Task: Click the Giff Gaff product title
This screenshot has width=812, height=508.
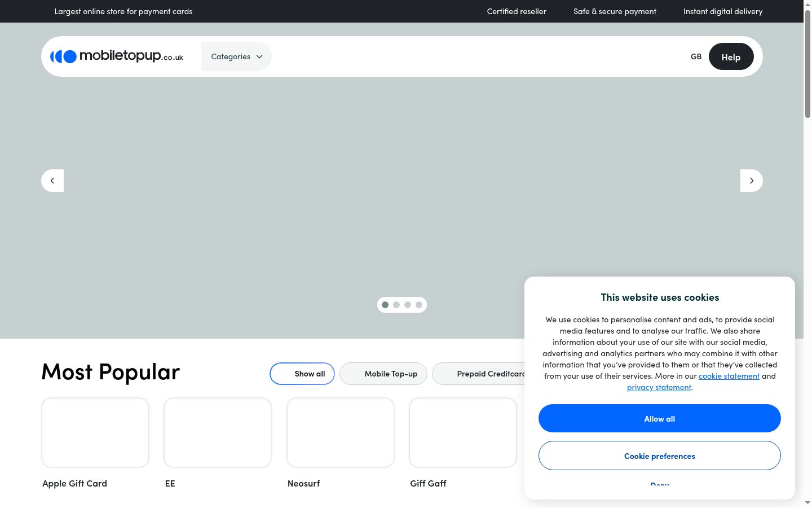Action: point(429,483)
